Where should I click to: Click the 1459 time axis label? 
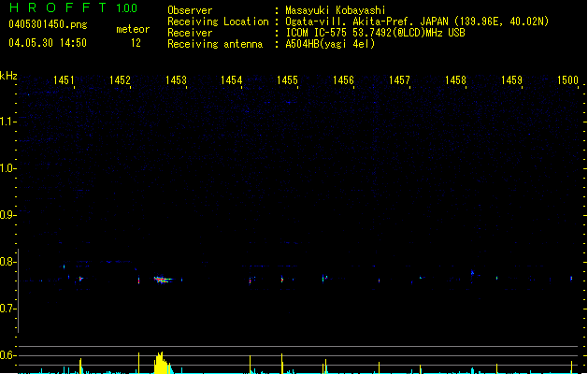pos(511,80)
